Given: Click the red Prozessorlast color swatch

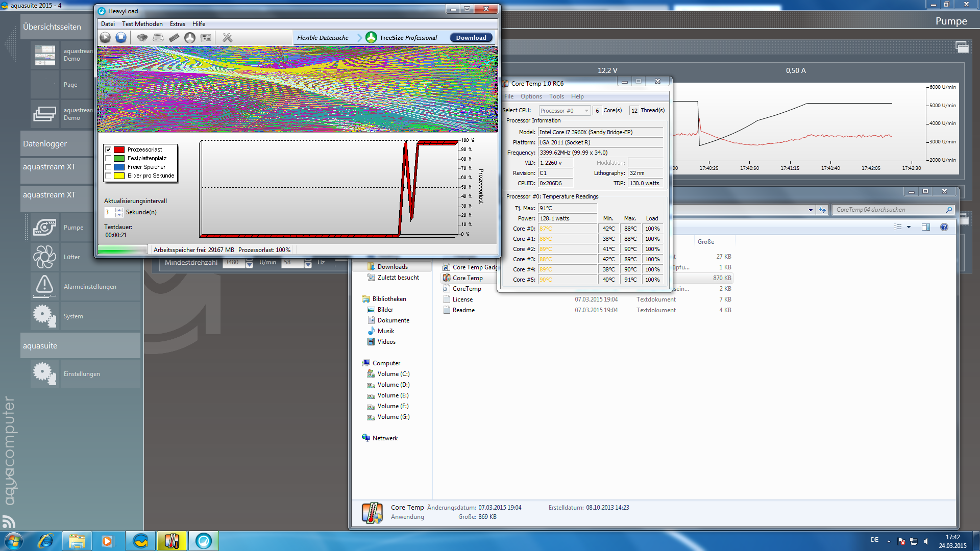Looking at the screenshot, I should (x=119, y=149).
